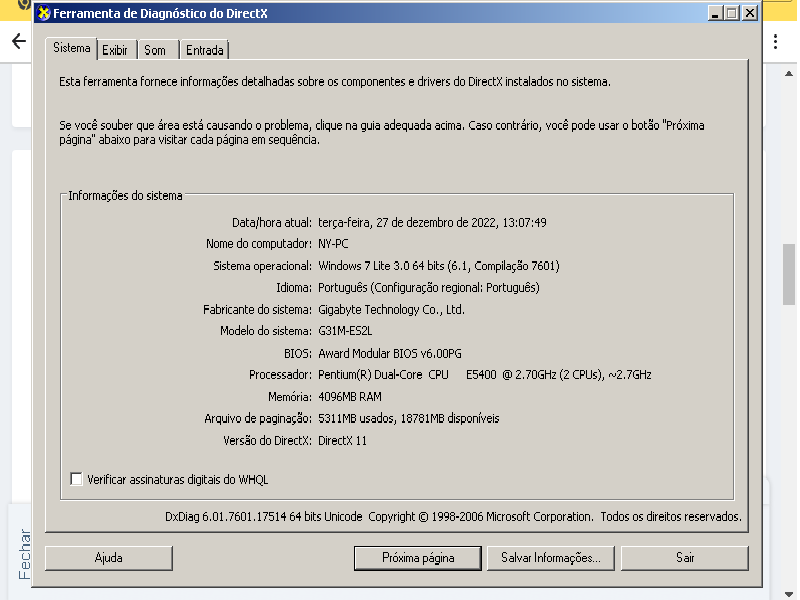Click the browser vertical scrollbar thumb
This screenshot has height=600, width=800.
789,274
